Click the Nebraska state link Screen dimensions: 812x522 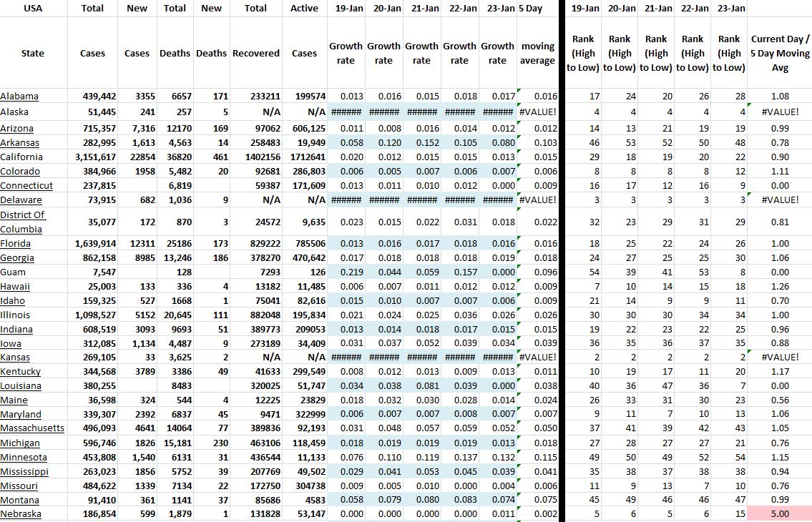point(21,514)
